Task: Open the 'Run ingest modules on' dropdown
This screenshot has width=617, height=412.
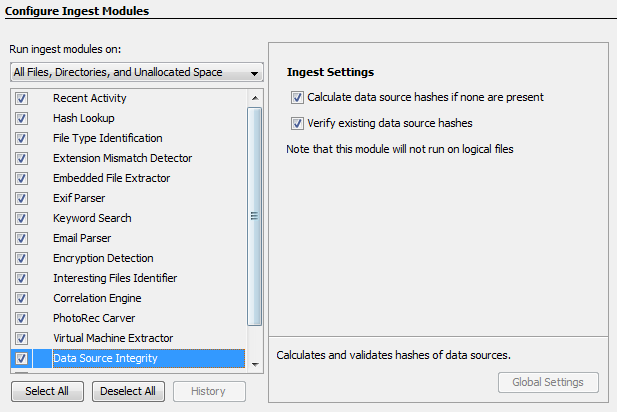Action: point(135,72)
